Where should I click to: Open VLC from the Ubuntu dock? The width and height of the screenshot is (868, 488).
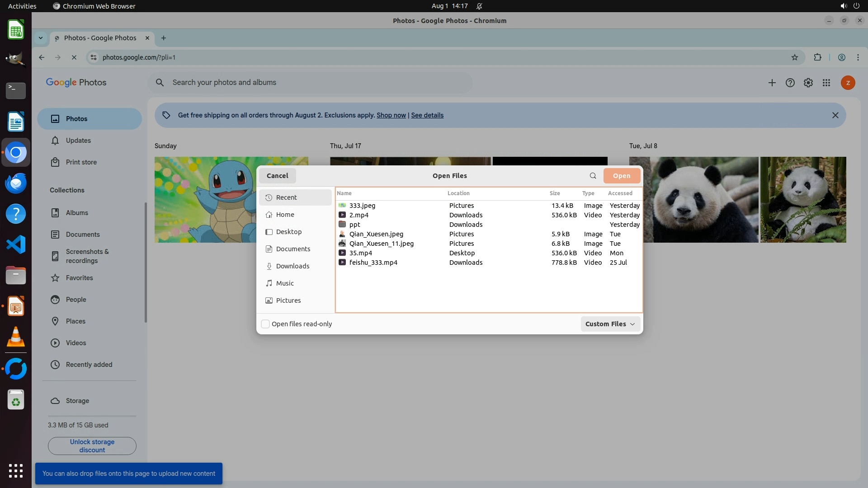(16, 337)
